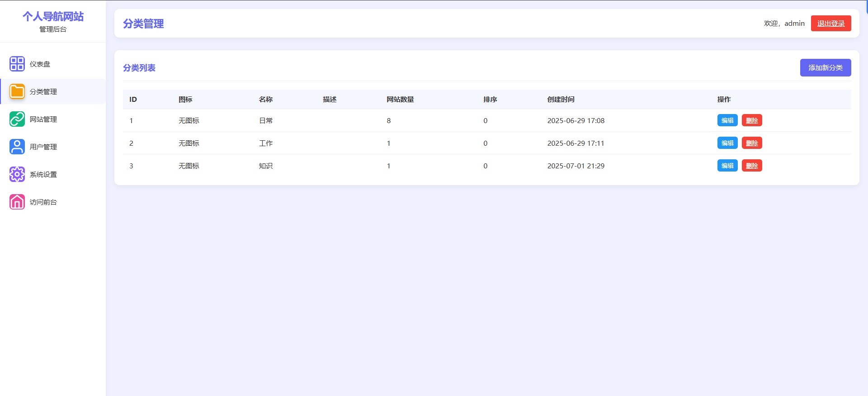This screenshot has width=868, height=396.
Task: Click the 管理后台 subtitle text
Action: (x=53, y=29)
